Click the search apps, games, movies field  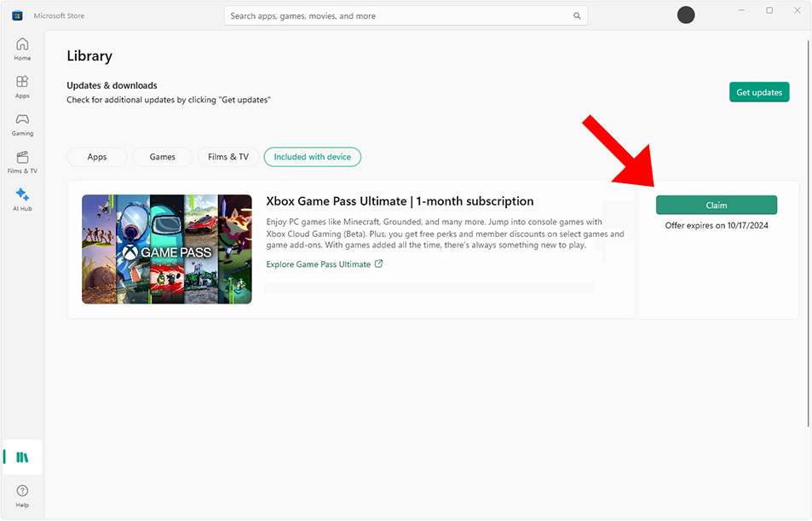tap(406, 16)
